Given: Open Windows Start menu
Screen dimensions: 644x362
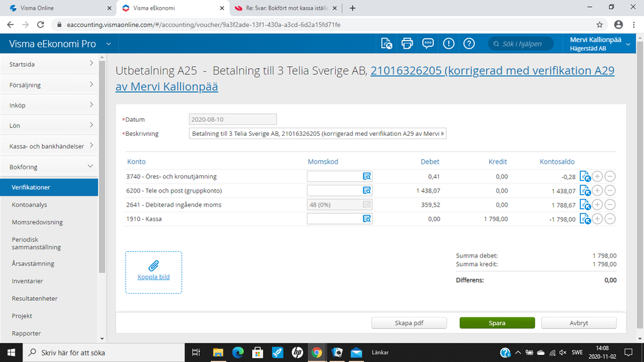Looking at the screenshot, I should point(11,352).
